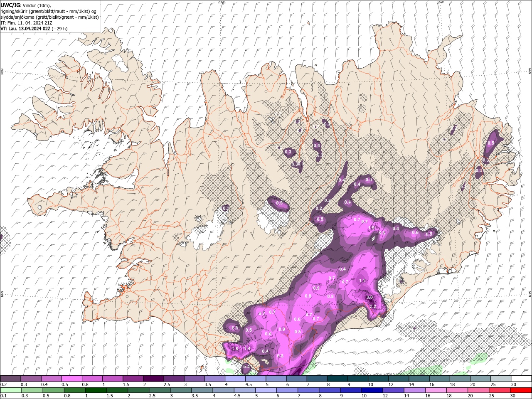This screenshot has height=399, width=532.
Task: Pick the red-pink 25 rain-scale swatch
Action: pos(500,390)
